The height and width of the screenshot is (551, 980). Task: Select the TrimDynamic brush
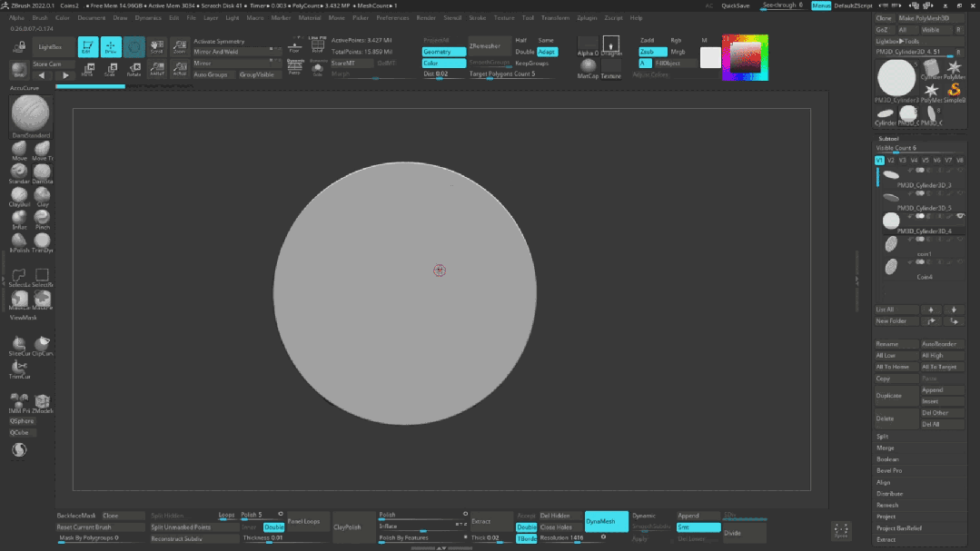pyautogui.click(x=43, y=242)
